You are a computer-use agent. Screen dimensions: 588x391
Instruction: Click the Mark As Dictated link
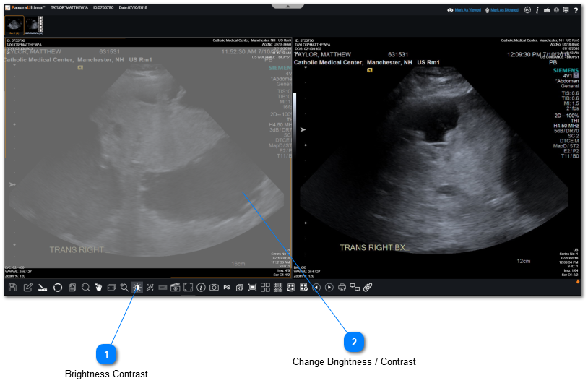tap(504, 10)
